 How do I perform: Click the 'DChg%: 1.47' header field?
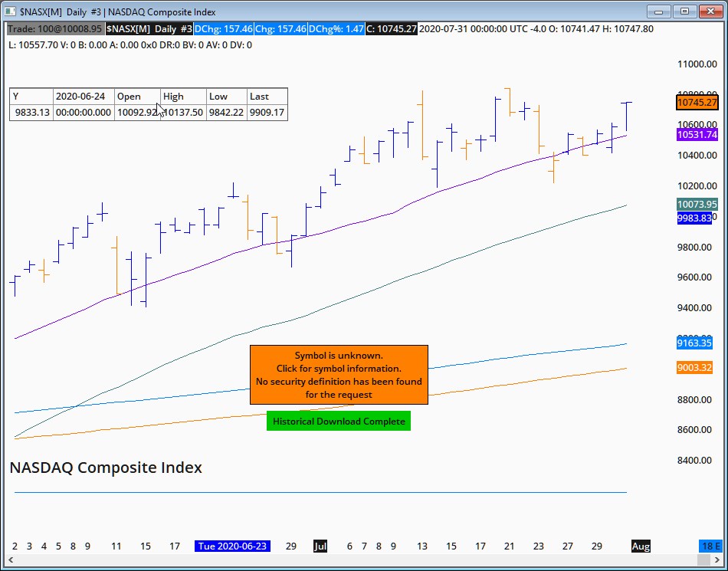tap(336, 29)
